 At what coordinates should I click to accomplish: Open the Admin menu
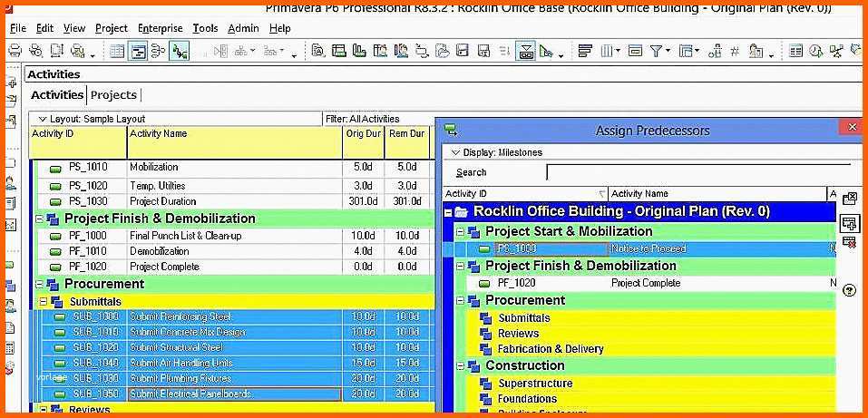point(243,28)
